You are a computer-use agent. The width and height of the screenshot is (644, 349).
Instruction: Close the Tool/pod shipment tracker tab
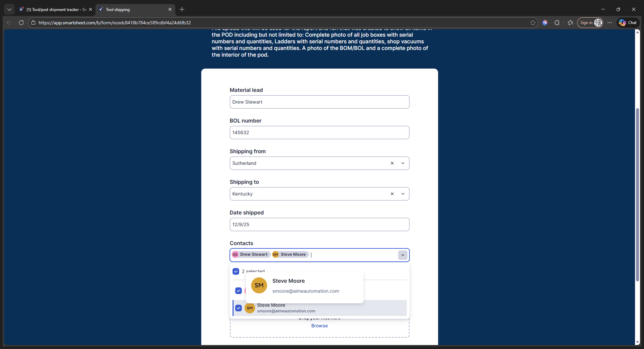[x=90, y=9]
